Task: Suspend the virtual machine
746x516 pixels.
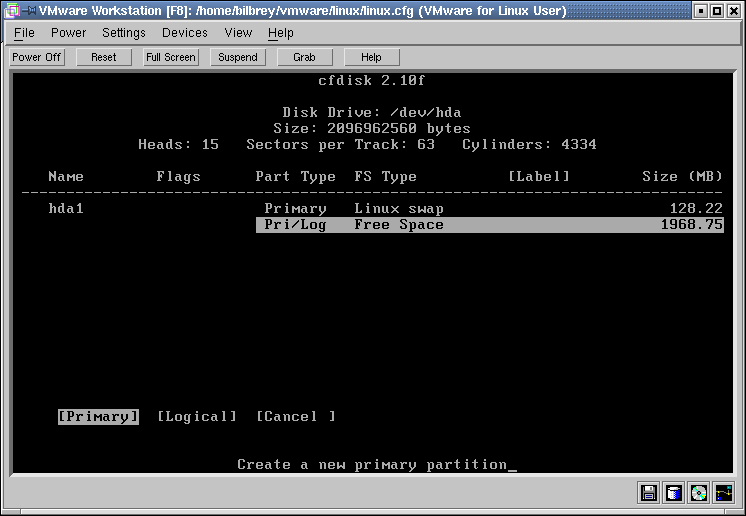Action: (238, 57)
